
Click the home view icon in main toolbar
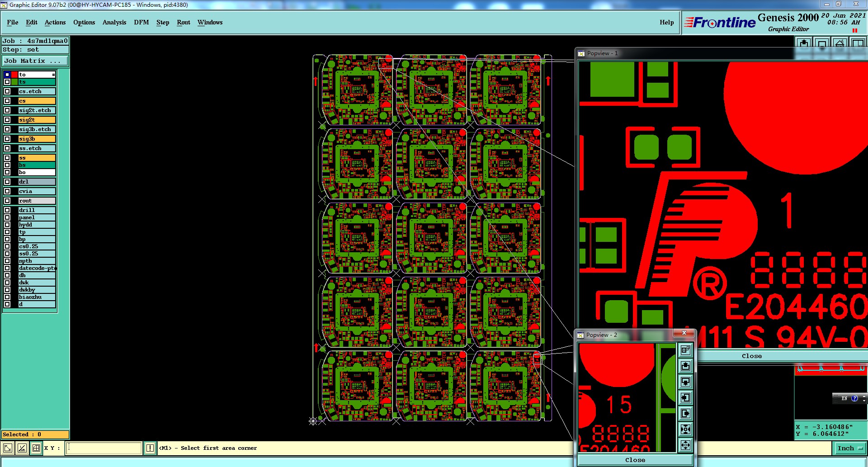pyautogui.click(x=840, y=43)
